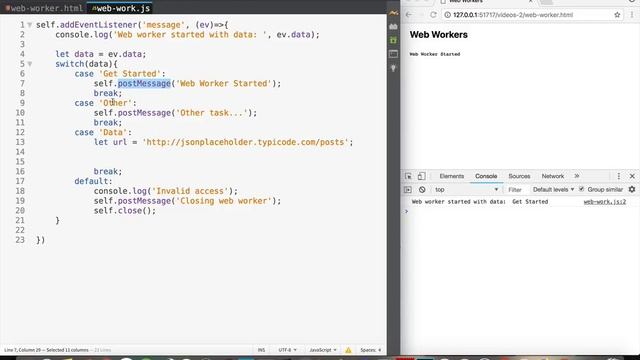Clear the console
640x360 pixels.
point(422,190)
